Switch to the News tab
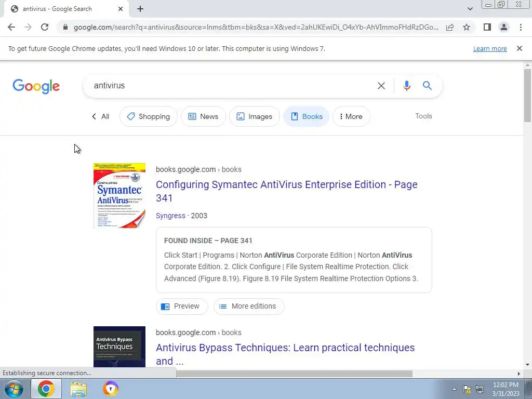Image resolution: width=532 pixels, height=399 pixels. 203,116
